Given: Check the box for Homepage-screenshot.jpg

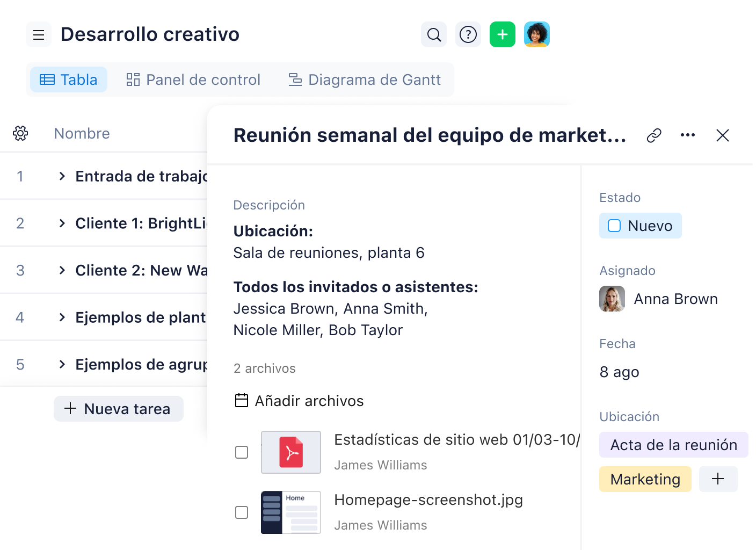Looking at the screenshot, I should pos(242,512).
